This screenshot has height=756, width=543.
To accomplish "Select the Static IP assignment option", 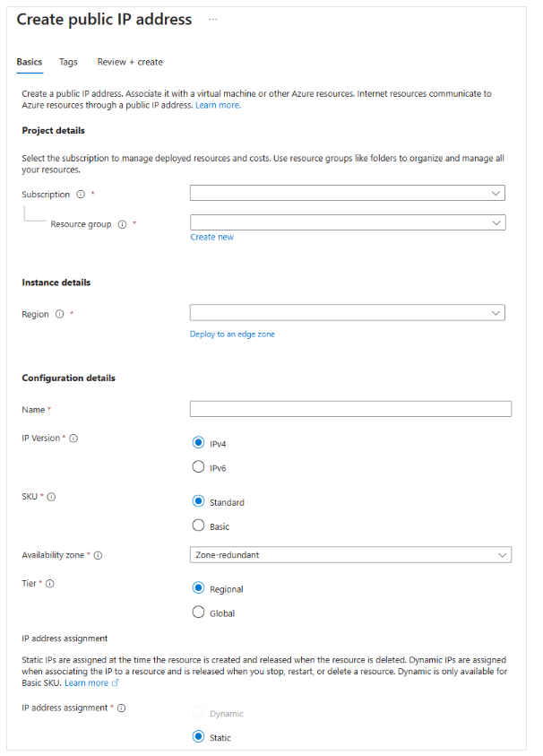I will (199, 737).
